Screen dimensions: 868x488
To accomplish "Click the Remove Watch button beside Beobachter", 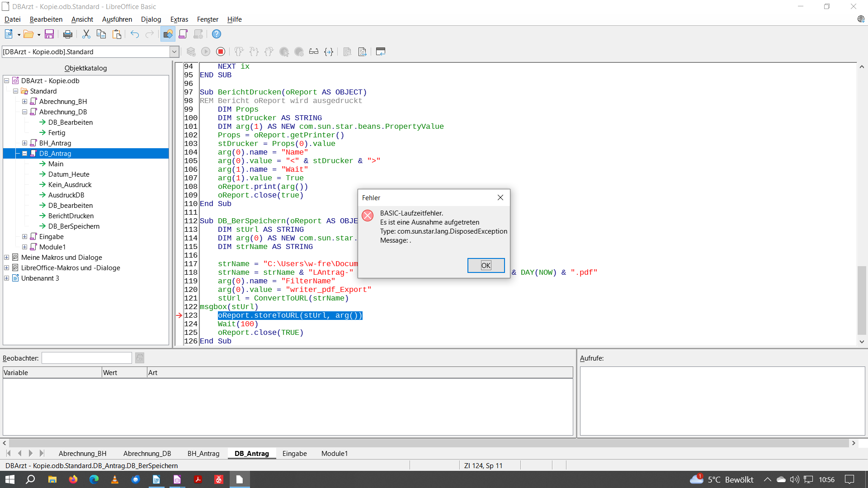I will (x=140, y=358).
